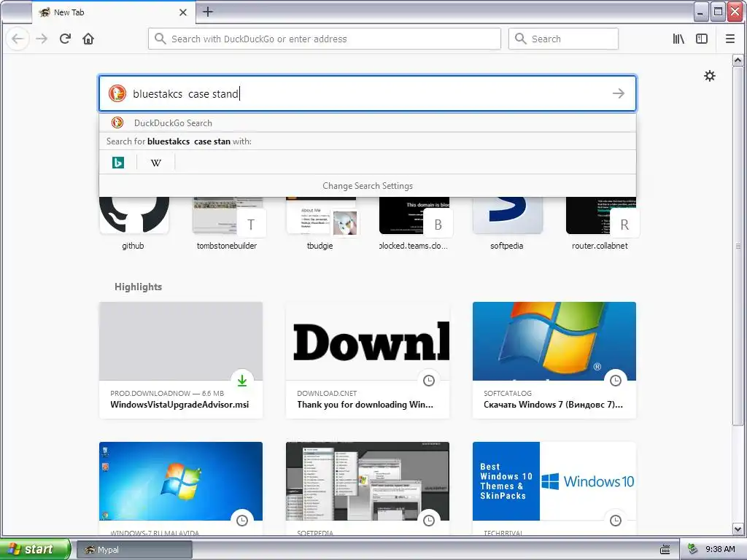Open WindowsVistaUpgradeAdvisor.msi highlight card

[x=181, y=360]
